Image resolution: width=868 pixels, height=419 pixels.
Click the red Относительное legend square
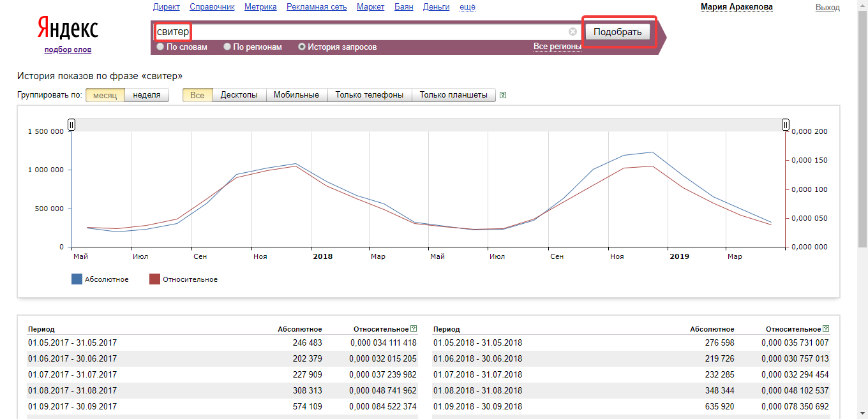coord(154,279)
